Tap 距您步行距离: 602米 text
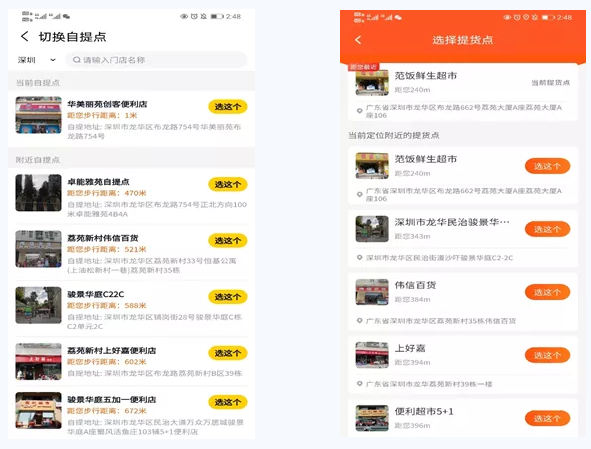Screen dimensions: 591x449 [x=107, y=362]
